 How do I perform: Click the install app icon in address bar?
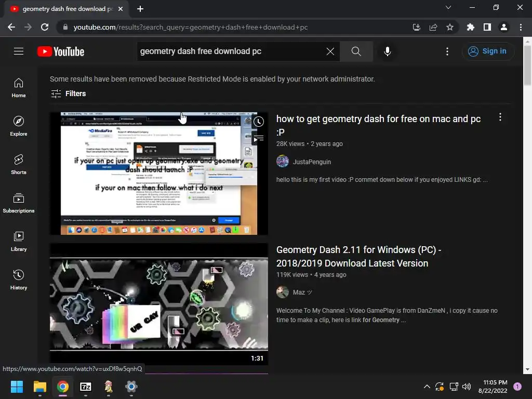[416, 27]
